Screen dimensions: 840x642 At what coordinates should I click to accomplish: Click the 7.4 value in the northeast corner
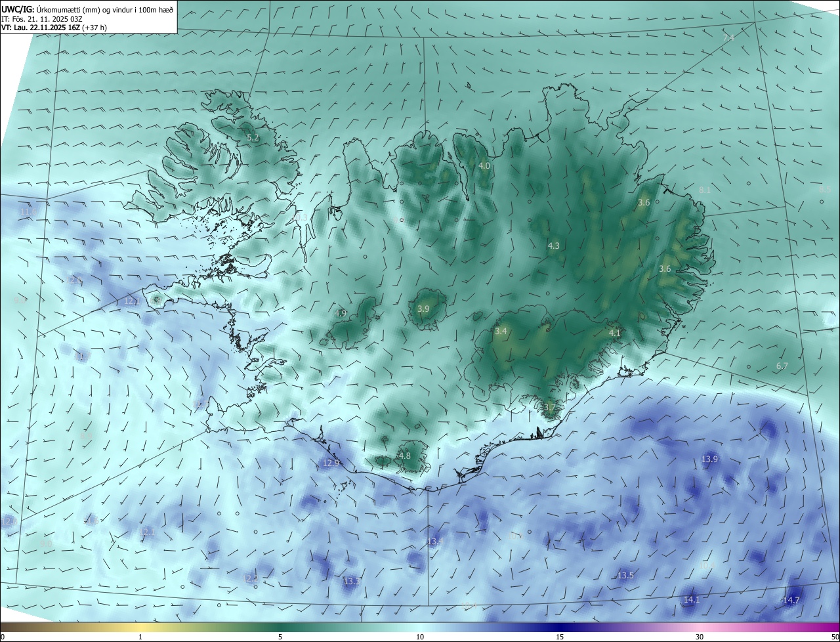tap(728, 37)
